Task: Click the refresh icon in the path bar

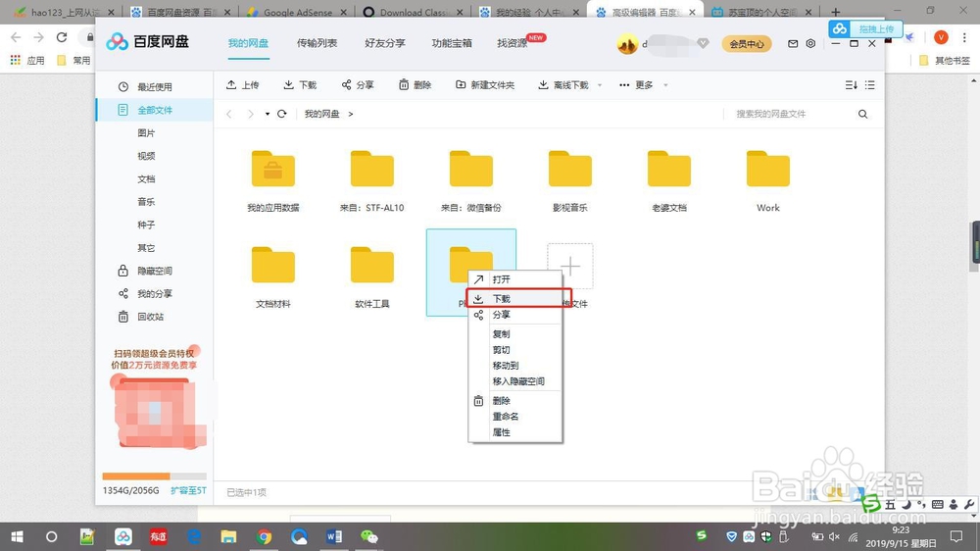Action: [282, 114]
